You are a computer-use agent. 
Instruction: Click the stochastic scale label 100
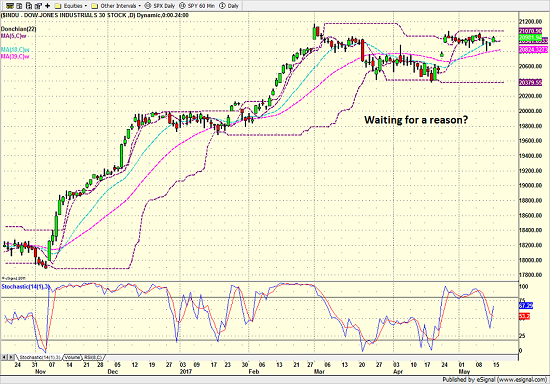[x=523, y=287]
